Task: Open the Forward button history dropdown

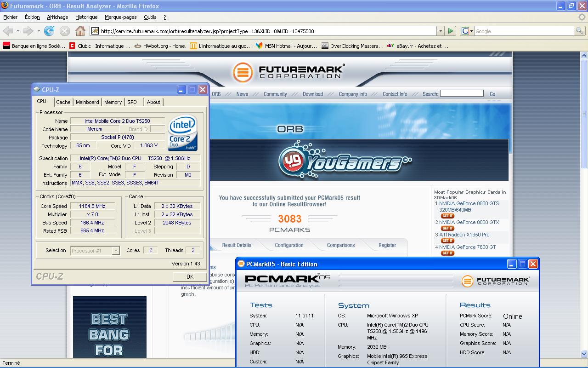Action: (x=39, y=31)
